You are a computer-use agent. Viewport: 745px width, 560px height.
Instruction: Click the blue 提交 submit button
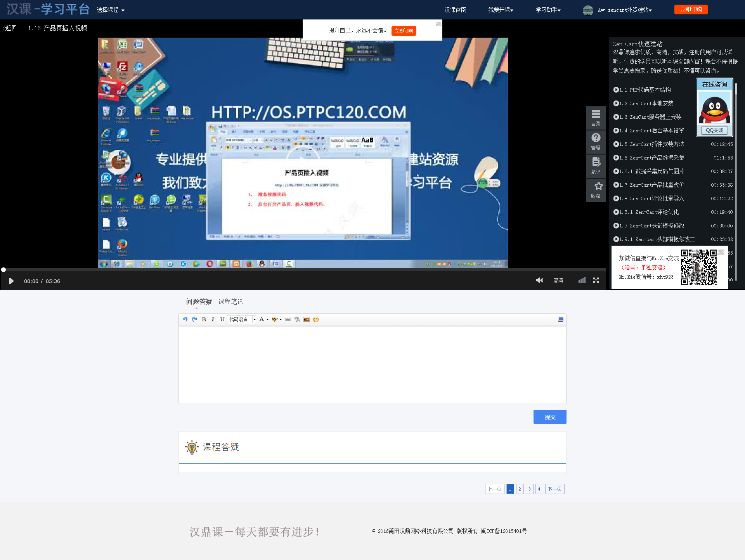click(550, 417)
